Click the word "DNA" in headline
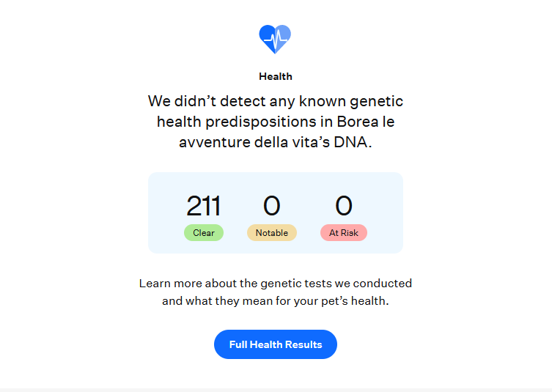The image size is (552, 392). (x=353, y=142)
